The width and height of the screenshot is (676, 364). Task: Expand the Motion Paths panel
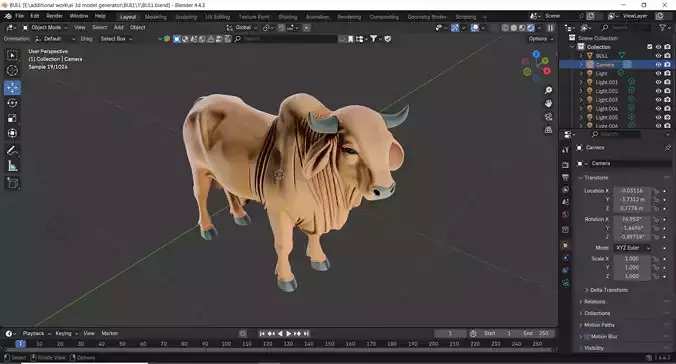point(599,325)
